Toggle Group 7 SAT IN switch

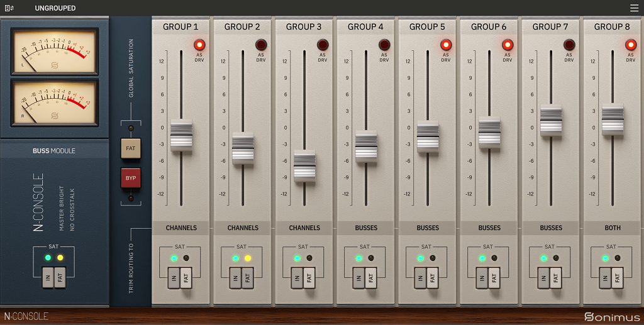click(x=543, y=278)
